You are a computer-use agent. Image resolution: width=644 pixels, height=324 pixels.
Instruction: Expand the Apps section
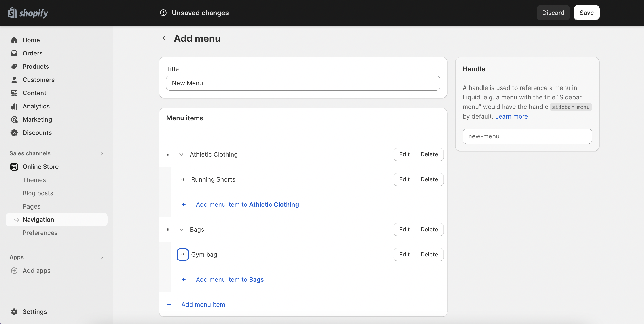tap(102, 257)
